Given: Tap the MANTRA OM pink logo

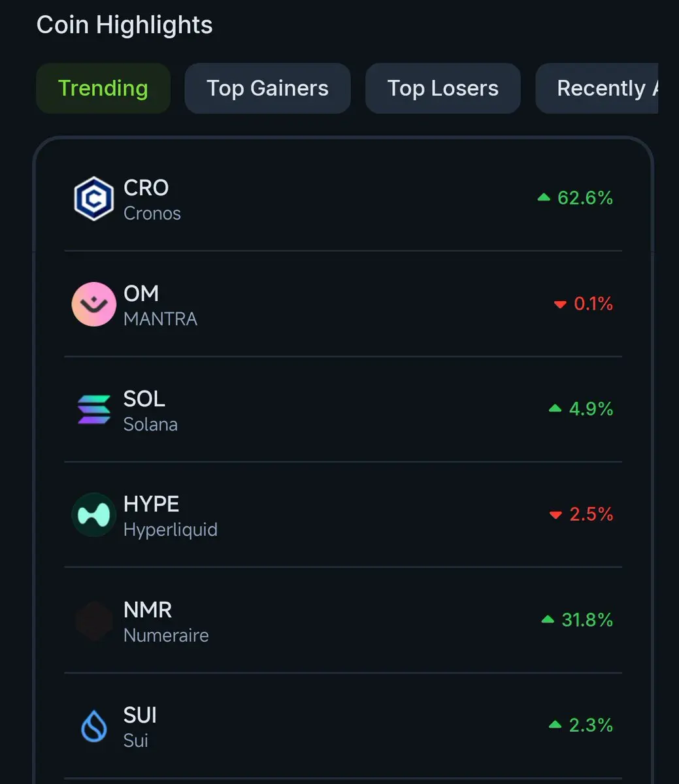Looking at the screenshot, I should pyautogui.click(x=93, y=304).
